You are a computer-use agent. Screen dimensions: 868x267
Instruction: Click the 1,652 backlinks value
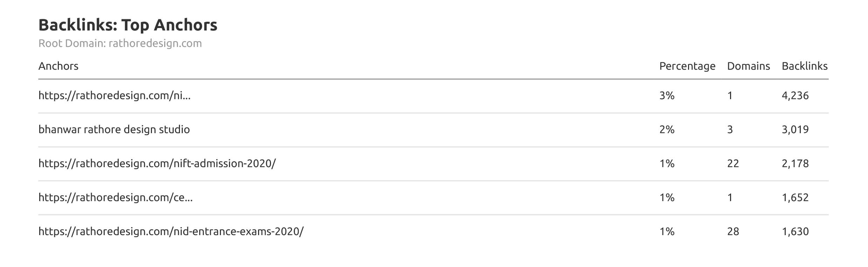click(x=795, y=198)
